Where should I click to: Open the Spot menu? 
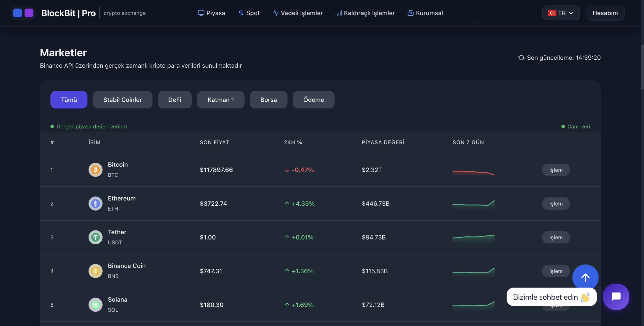249,13
